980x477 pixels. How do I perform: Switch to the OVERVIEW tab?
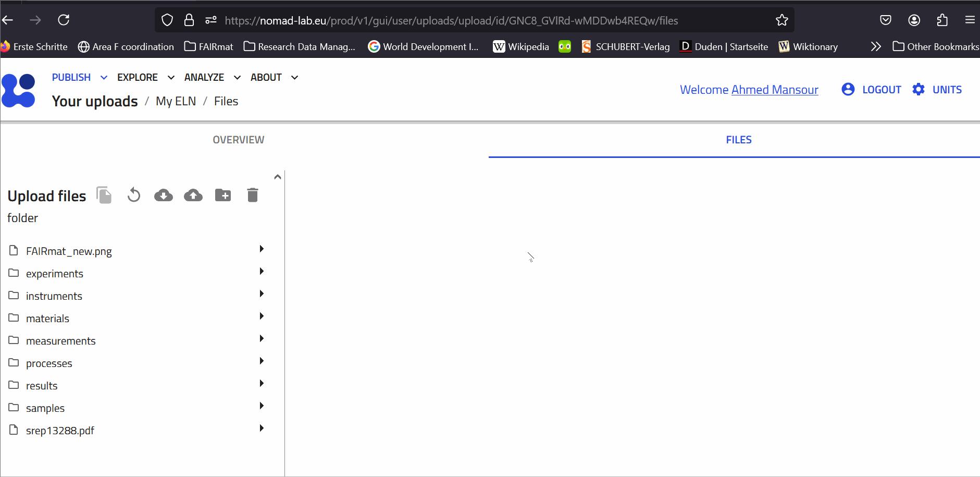click(x=239, y=140)
